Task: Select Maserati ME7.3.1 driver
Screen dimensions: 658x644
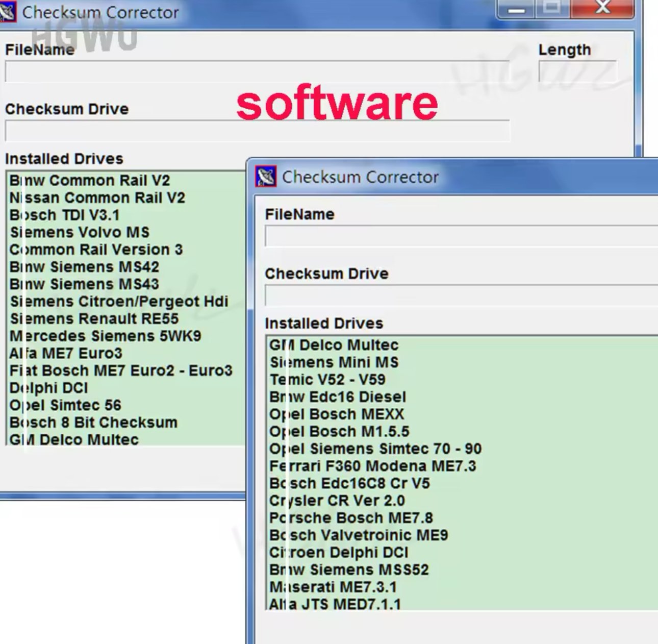Action: (333, 587)
